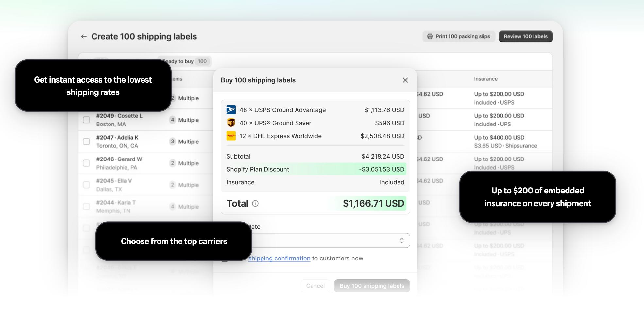The height and width of the screenshot is (317, 644).
Task: Click order #2049 · Cosette L text
Action: tap(119, 116)
